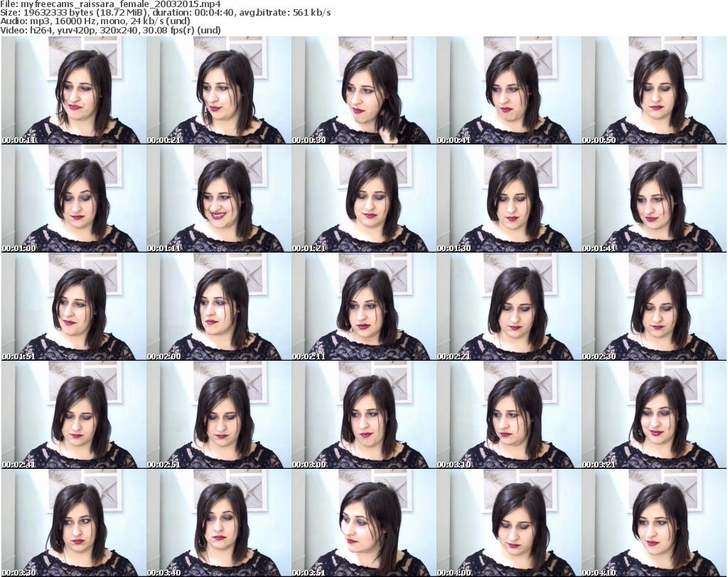The height and width of the screenshot is (577, 728).
Task: Open the frame stamped 00:03:00
Action: (x=363, y=415)
